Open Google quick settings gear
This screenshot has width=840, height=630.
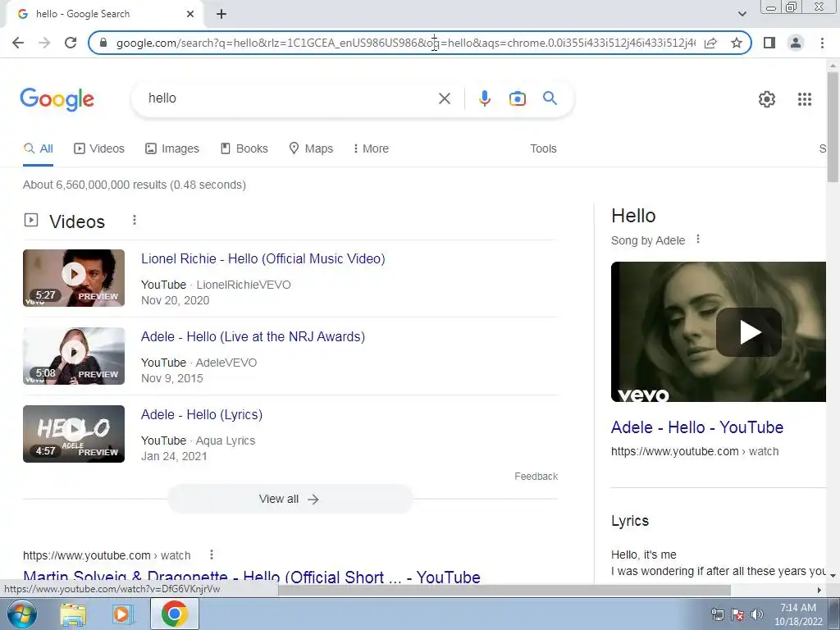click(767, 99)
